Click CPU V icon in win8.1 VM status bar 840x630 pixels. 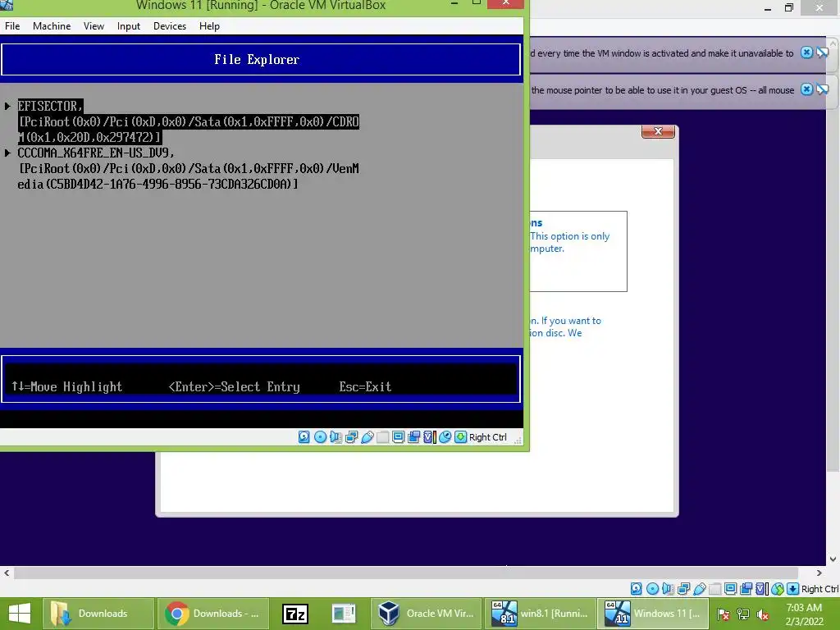coord(761,589)
